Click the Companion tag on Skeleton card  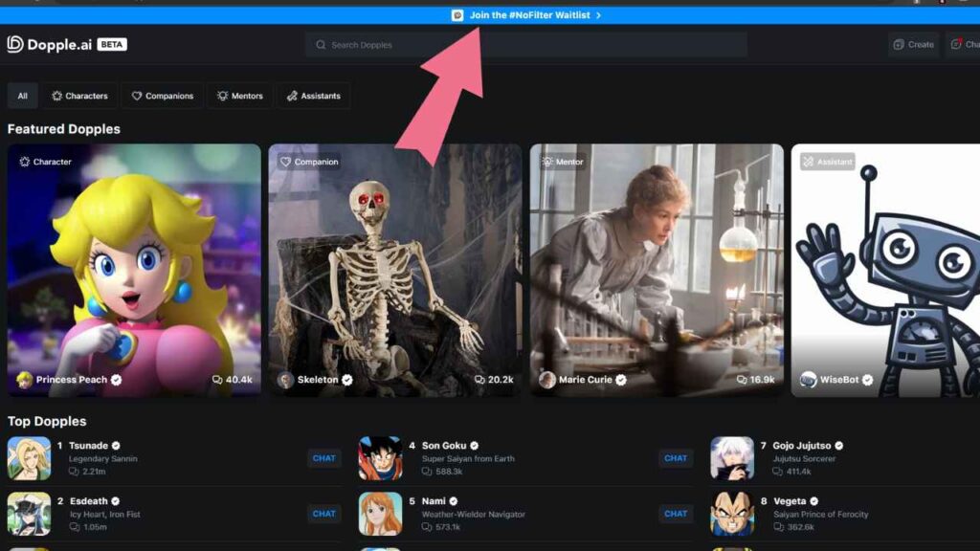[309, 162]
